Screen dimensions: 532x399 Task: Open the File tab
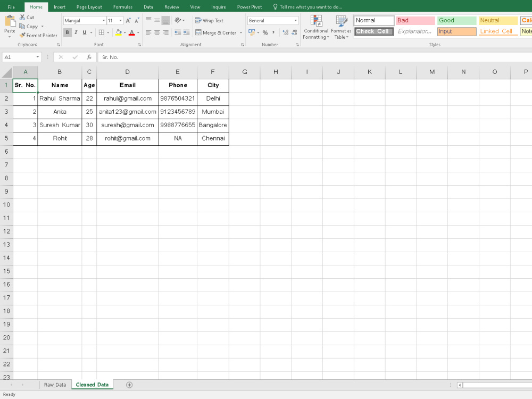11,7
